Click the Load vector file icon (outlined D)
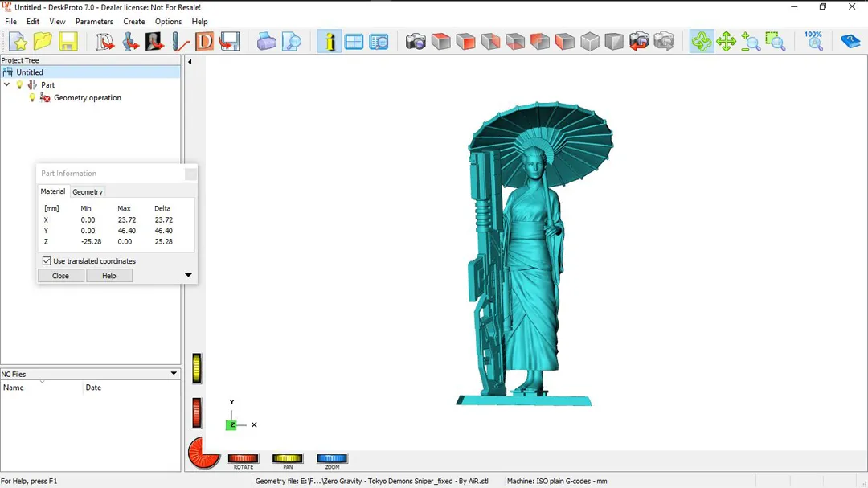 point(104,42)
